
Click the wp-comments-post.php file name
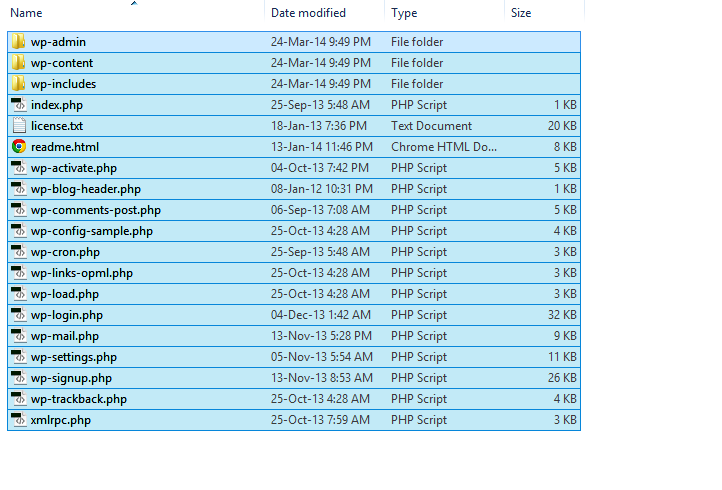pos(96,210)
